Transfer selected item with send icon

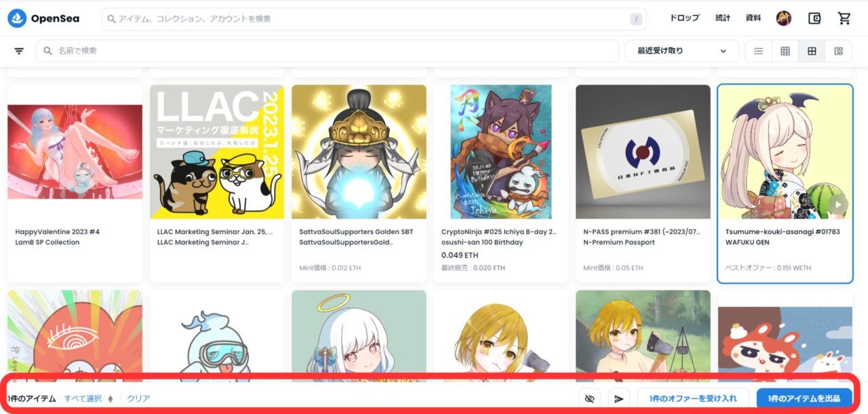click(618, 398)
